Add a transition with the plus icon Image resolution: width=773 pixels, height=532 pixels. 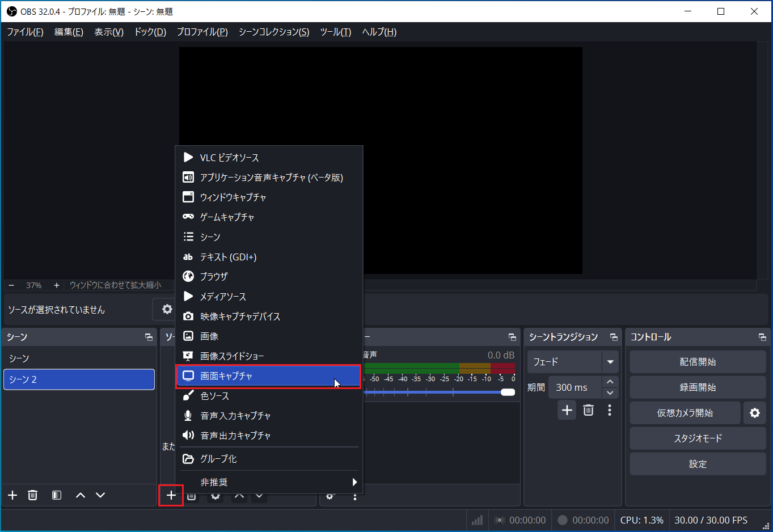(x=566, y=409)
